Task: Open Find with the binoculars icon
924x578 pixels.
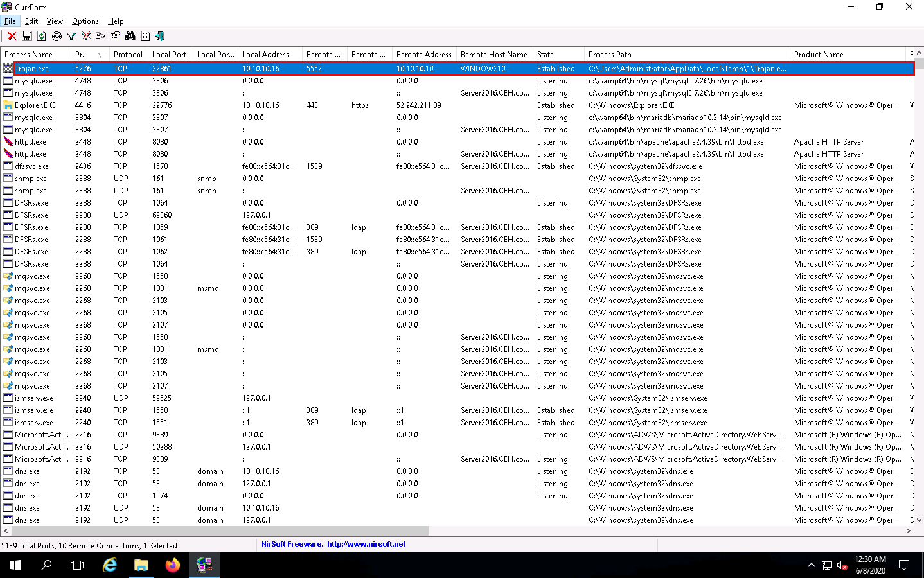Action: [130, 37]
